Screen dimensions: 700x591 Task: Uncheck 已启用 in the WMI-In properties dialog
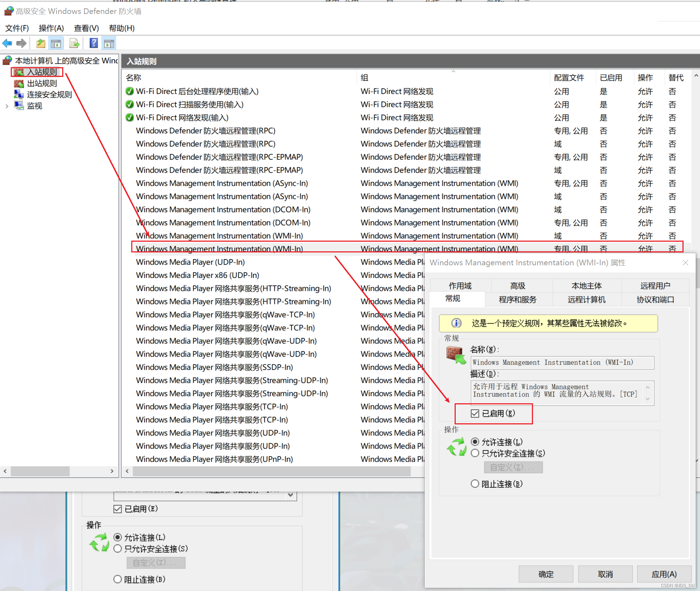point(475,413)
